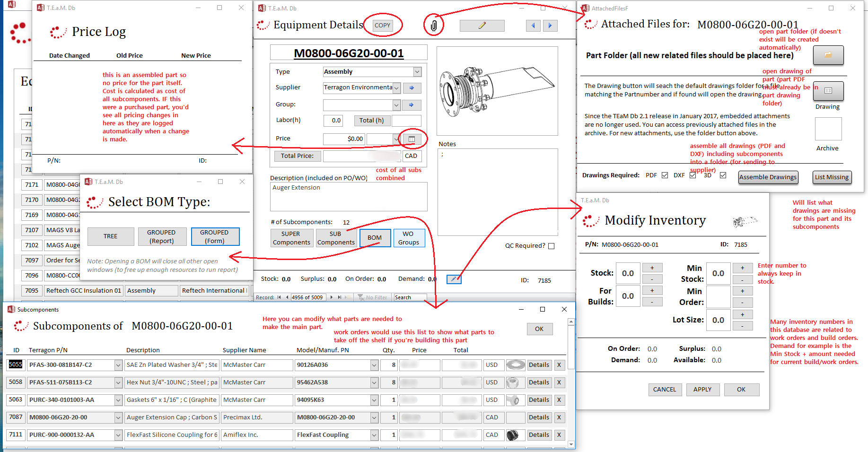This screenshot has height=452, width=868.
Task: Click the No Filter indicator
Action: point(373,297)
